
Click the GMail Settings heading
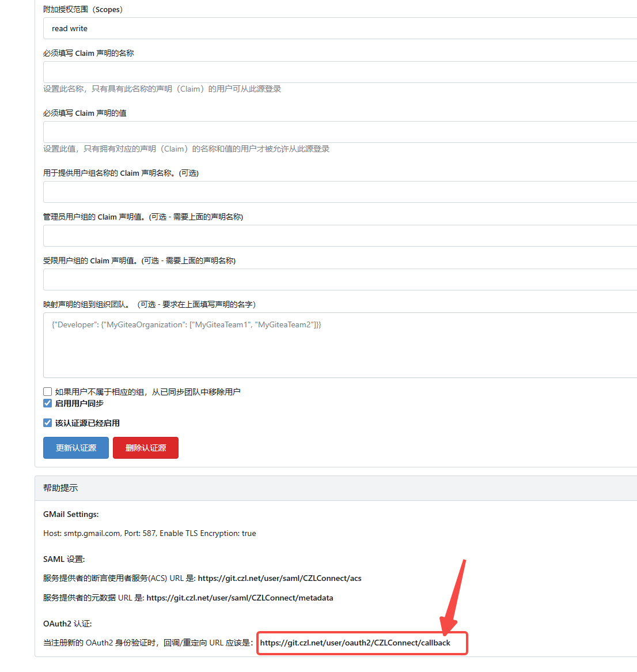[71, 514]
